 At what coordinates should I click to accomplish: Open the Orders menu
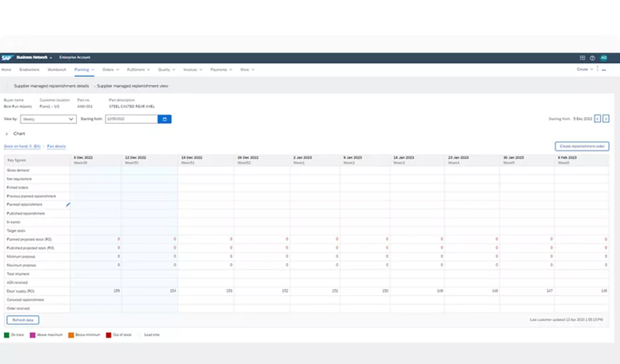110,70
